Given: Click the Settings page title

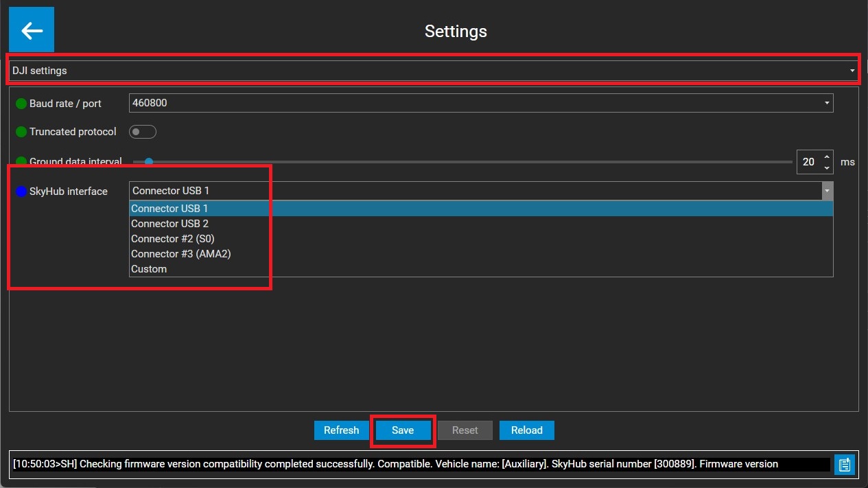Looking at the screenshot, I should [x=456, y=31].
